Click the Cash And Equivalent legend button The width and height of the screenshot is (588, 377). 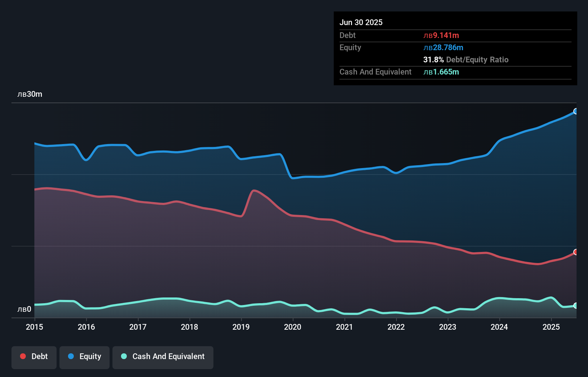(x=168, y=357)
